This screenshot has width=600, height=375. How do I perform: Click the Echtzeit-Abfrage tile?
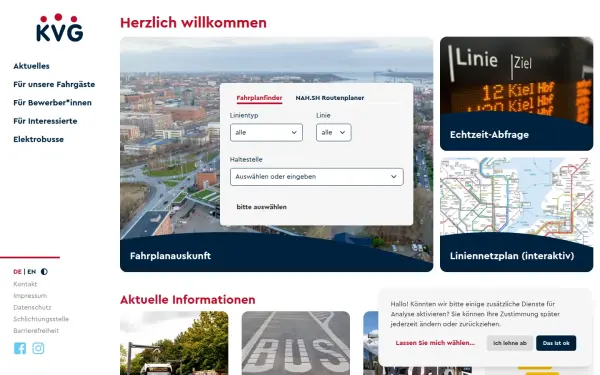(516, 94)
